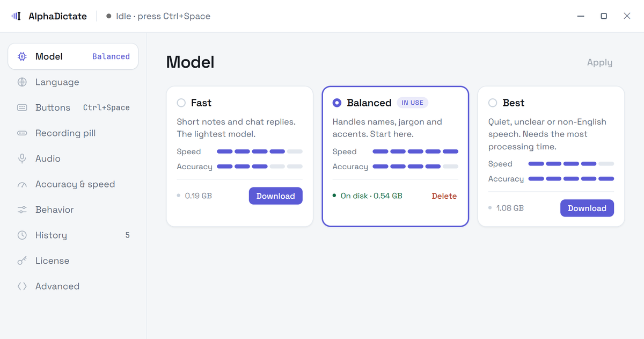This screenshot has height=339, width=644.
Task: Click the Fast model Speed bar
Action: (x=260, y=152)
